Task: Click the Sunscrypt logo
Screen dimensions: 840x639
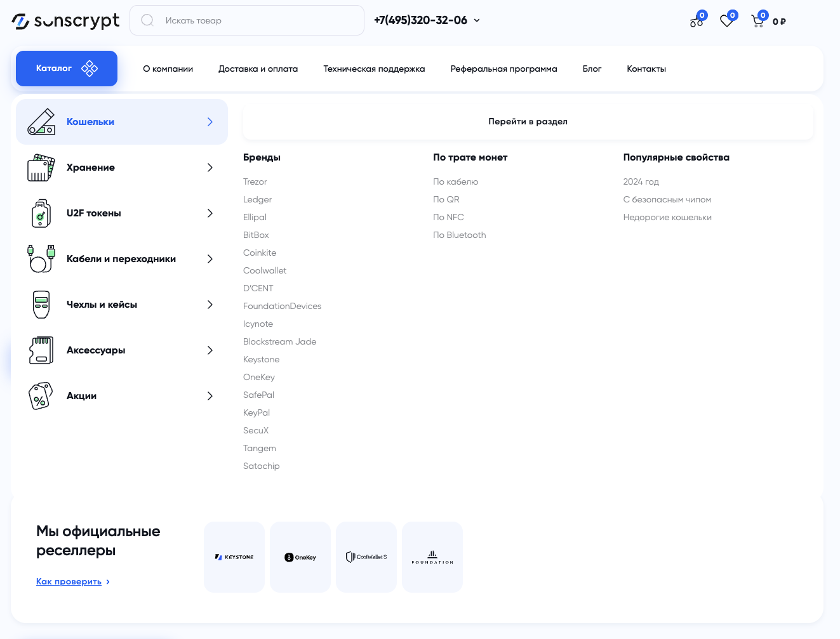Action: coord(65,21)
